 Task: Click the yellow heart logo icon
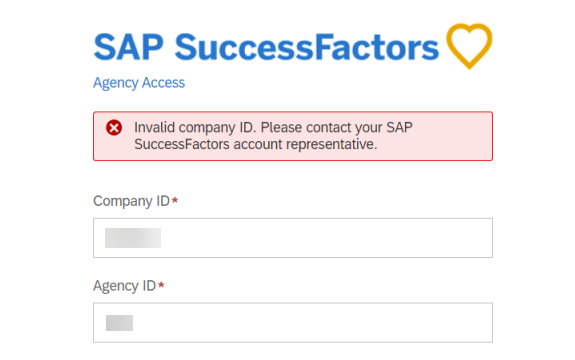pyautogui.click(x=469, y=46)
